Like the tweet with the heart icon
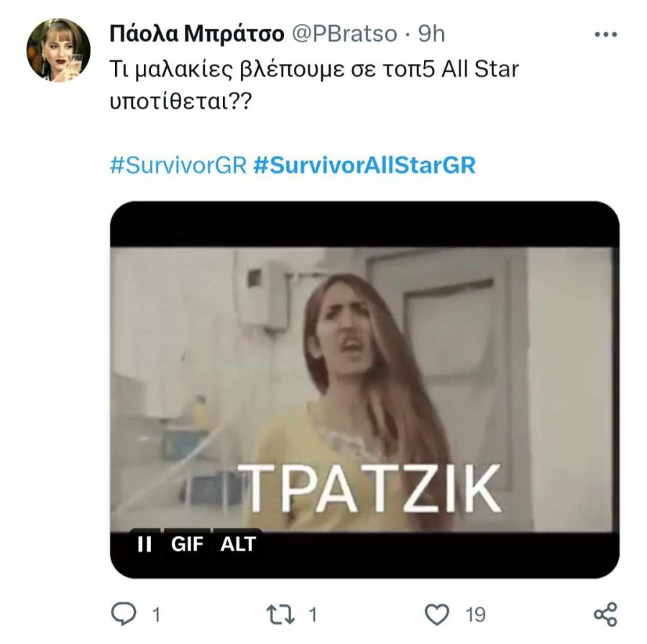 (436, 613)
